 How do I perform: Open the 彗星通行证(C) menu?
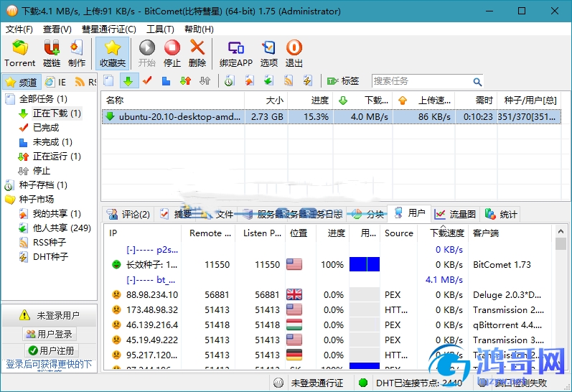pos(108,29)
